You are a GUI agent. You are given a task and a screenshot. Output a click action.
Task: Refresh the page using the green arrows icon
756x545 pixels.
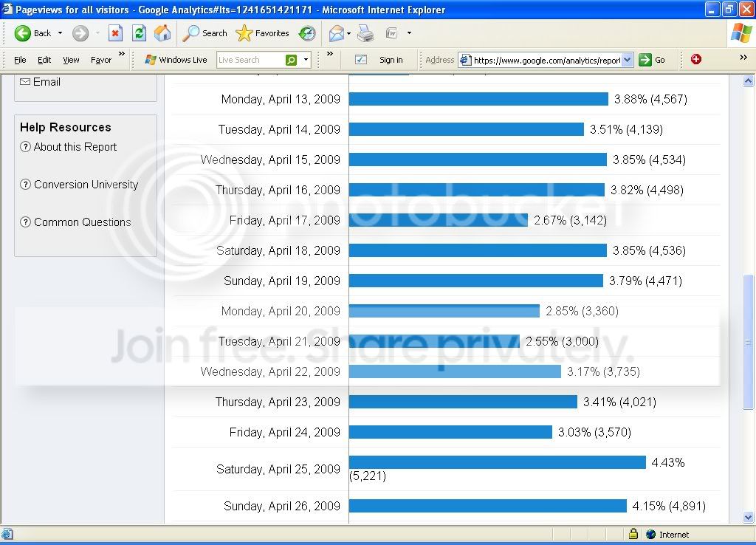[140, 33]
